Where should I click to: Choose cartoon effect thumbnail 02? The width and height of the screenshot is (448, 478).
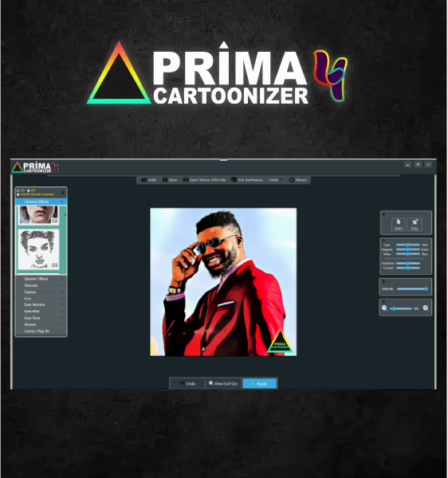[x=38, y=215]
